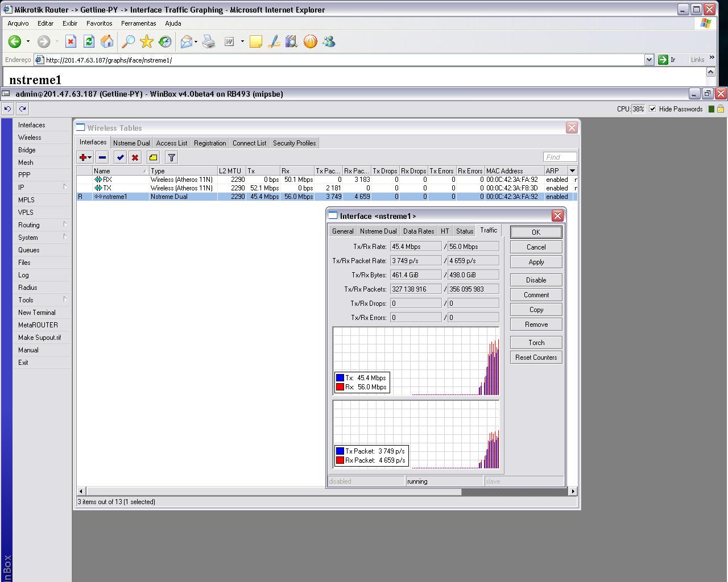728x582 pixels.
Task: Sort the table by the Name column header
Action: point(121,171)
